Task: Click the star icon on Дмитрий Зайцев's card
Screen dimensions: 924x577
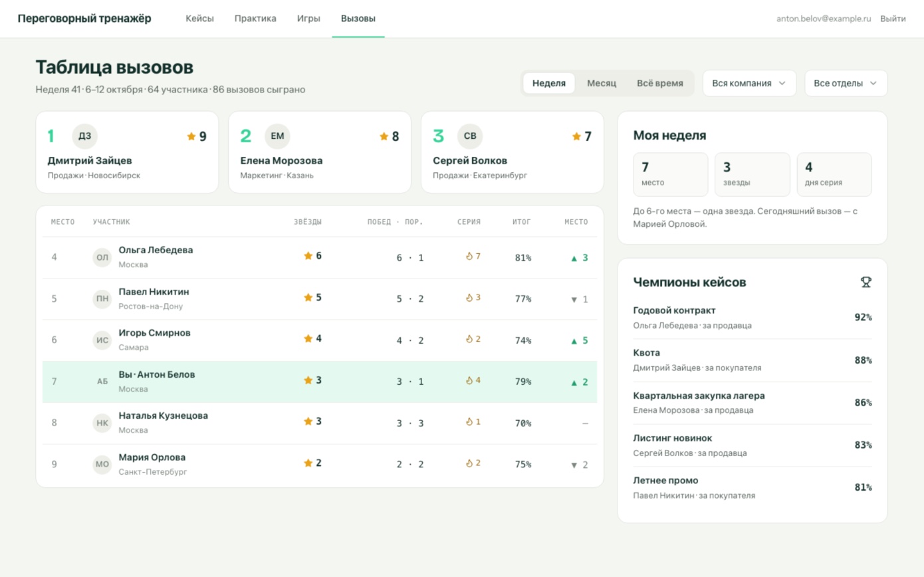Action: [191, 136]
